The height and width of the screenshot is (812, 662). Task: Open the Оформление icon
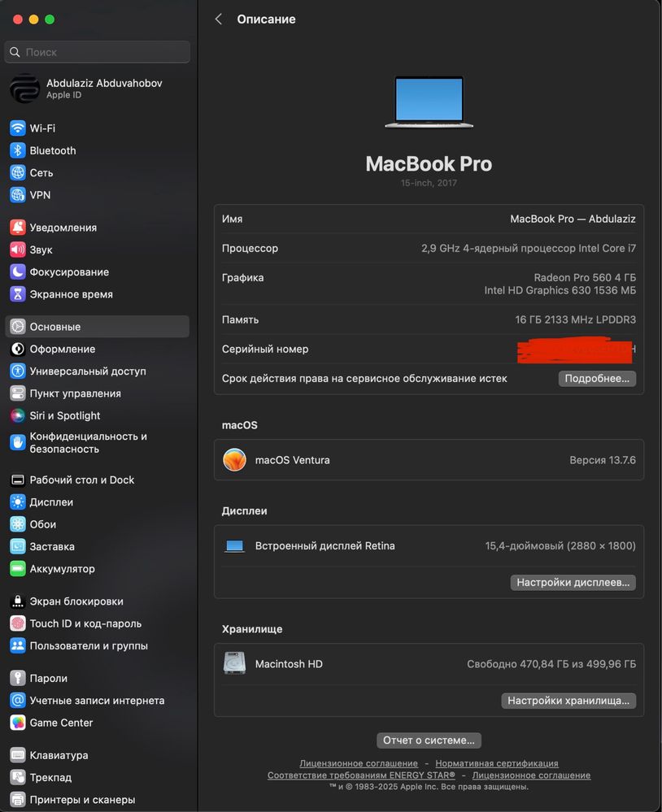[18, 349]
